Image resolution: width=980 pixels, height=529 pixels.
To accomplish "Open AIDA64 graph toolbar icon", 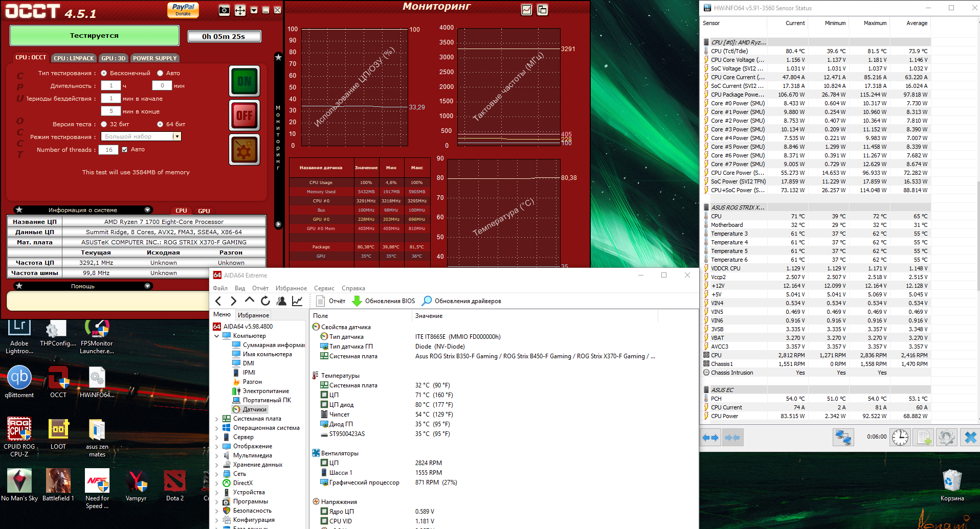I will 297,301.
